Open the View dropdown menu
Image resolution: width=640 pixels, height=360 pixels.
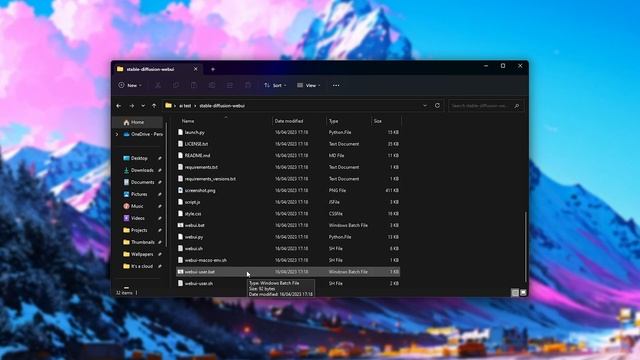(309, 85)
